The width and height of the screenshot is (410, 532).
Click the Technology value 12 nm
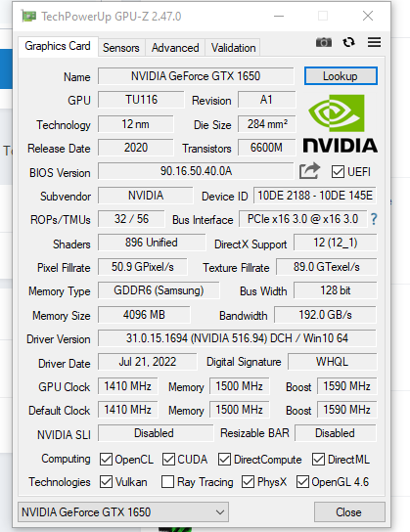[135, 124]
